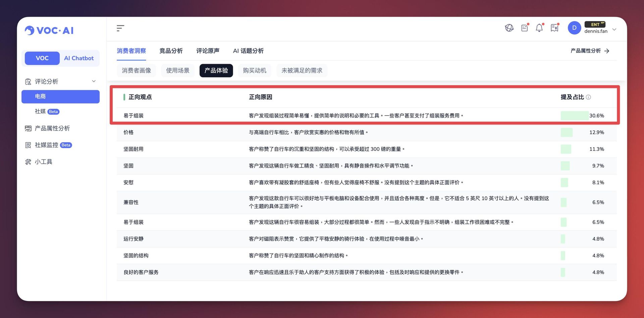Switch to the 竞品分析 tab
Screen dimensions: 644x318
coord(171,51)
